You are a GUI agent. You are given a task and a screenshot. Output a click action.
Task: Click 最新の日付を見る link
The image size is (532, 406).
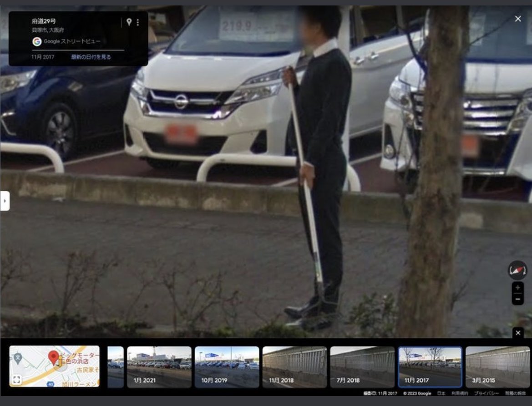[x=91, y=57]
